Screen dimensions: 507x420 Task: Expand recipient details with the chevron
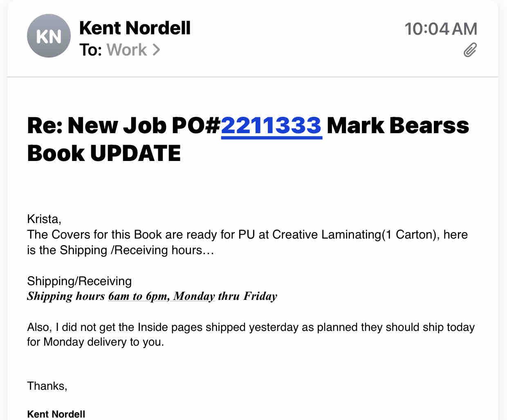click(x=157, y=50)
